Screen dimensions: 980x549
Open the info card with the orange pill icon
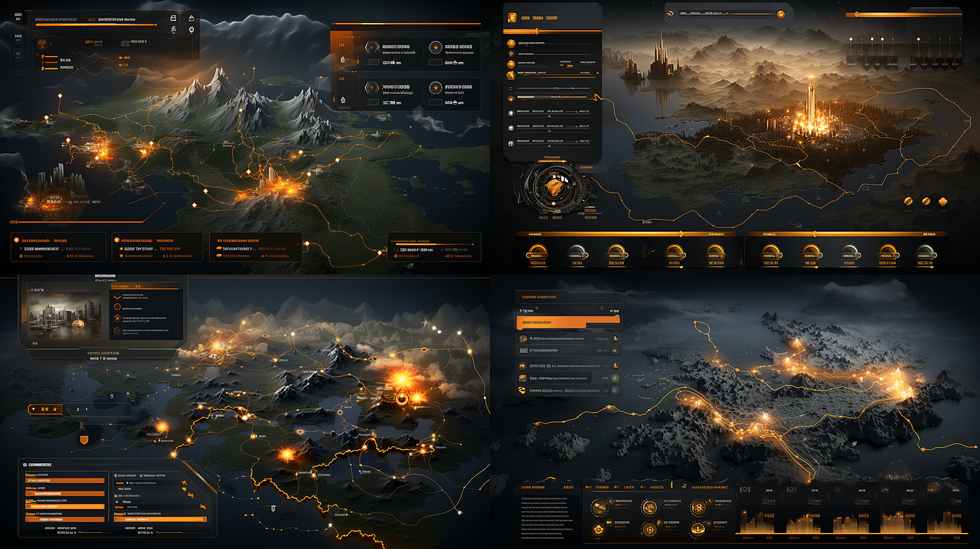[x=256, y=247]
